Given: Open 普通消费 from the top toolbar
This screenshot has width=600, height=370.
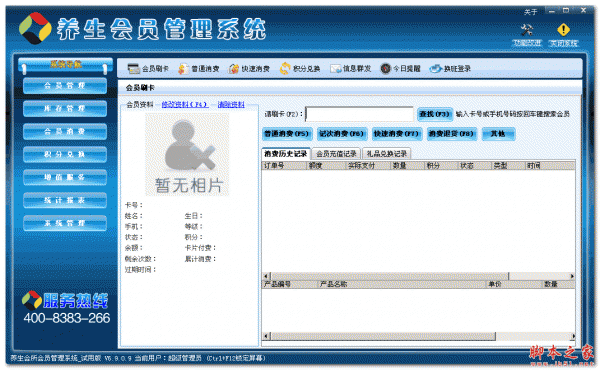Looking at the screenshot, I should pos(199,68).
